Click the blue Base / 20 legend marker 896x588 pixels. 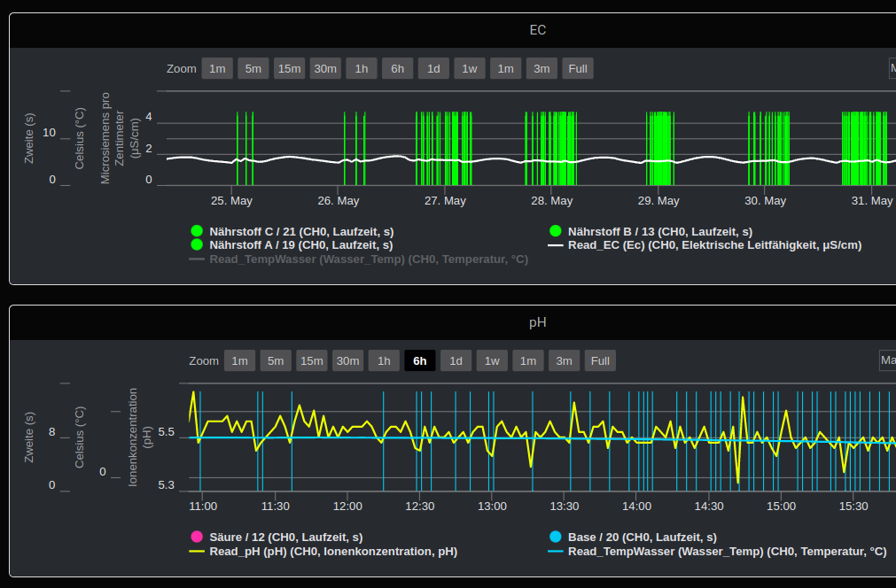pyautogui.click(x=556, y=537)
